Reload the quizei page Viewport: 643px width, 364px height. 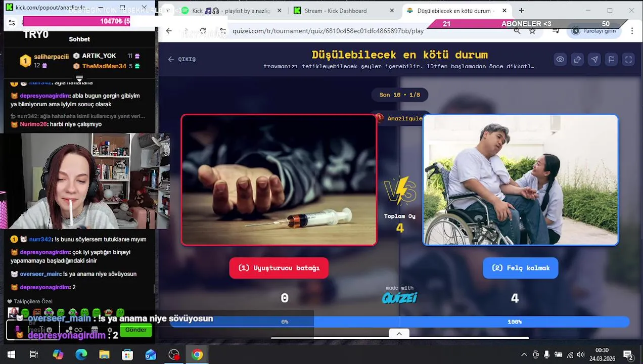203,31
